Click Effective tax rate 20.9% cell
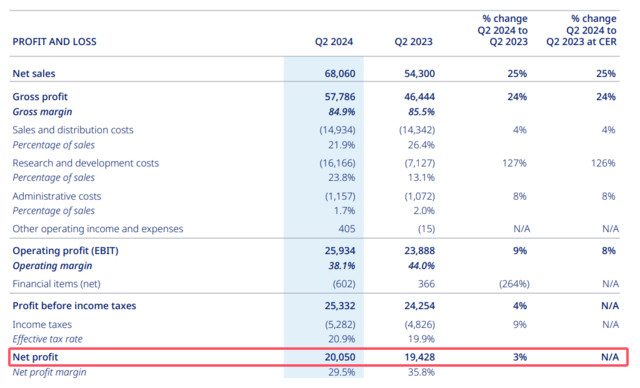This screenshot has width=640, height=388. [342, 339]
